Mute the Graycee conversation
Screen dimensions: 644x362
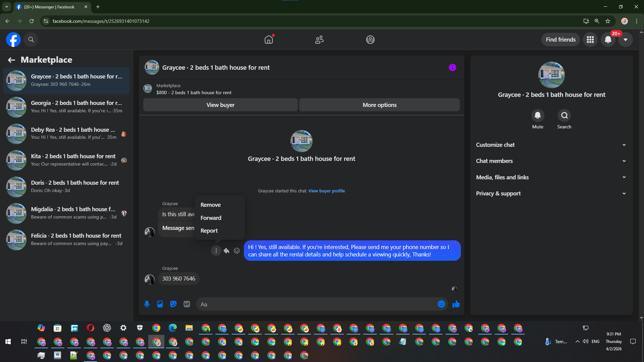538,115
